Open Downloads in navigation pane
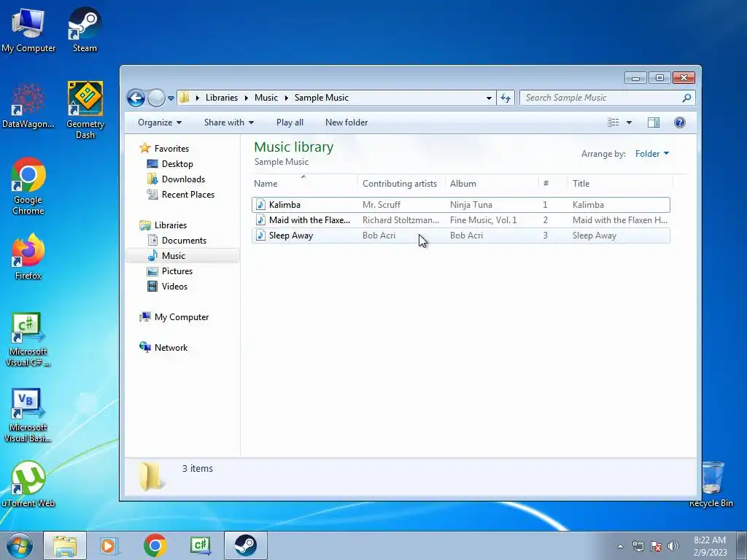Screen dimensions: 747x560 (x=183, y=179)
